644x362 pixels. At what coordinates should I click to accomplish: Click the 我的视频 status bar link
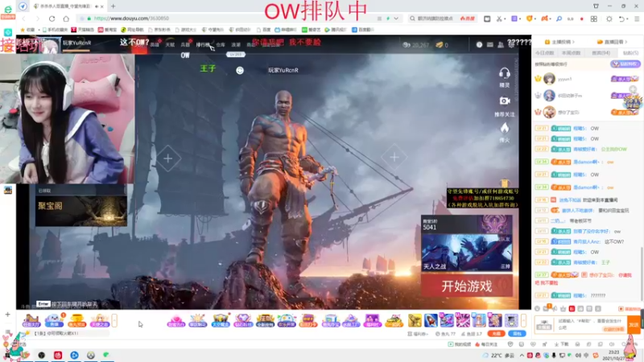coord(459,344)
